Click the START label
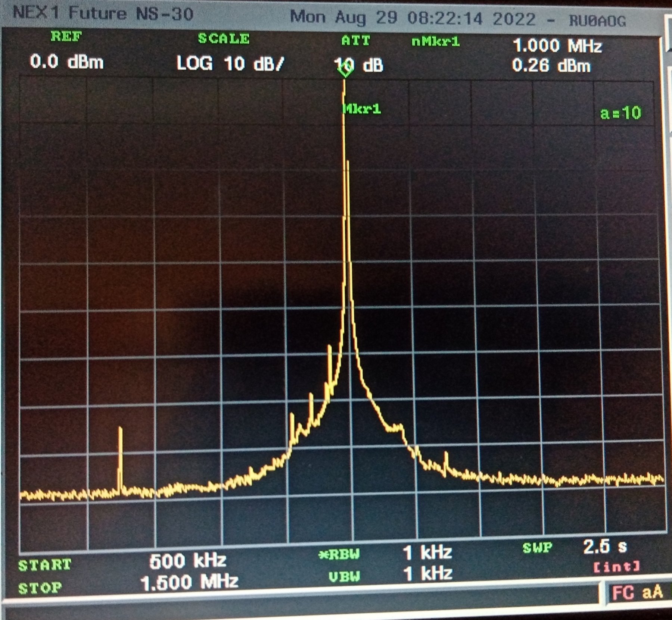 point(44,565)
